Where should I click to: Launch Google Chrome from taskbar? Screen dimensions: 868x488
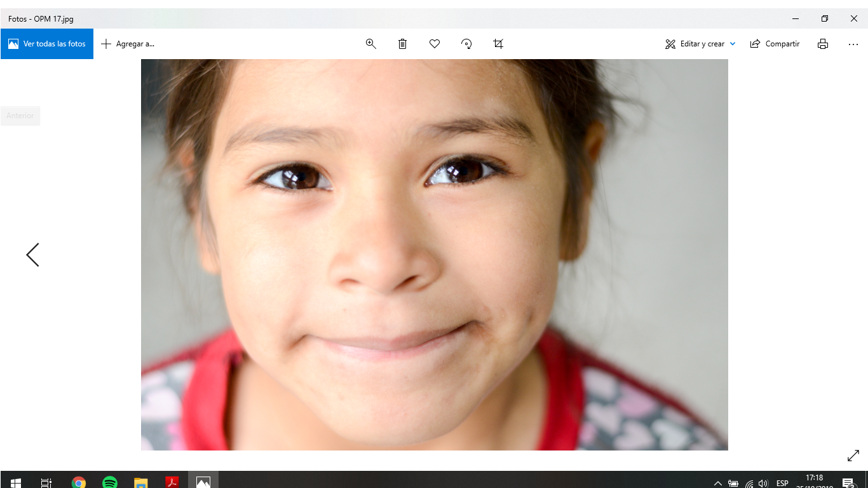pyautogui.click(x=78, y=482)
